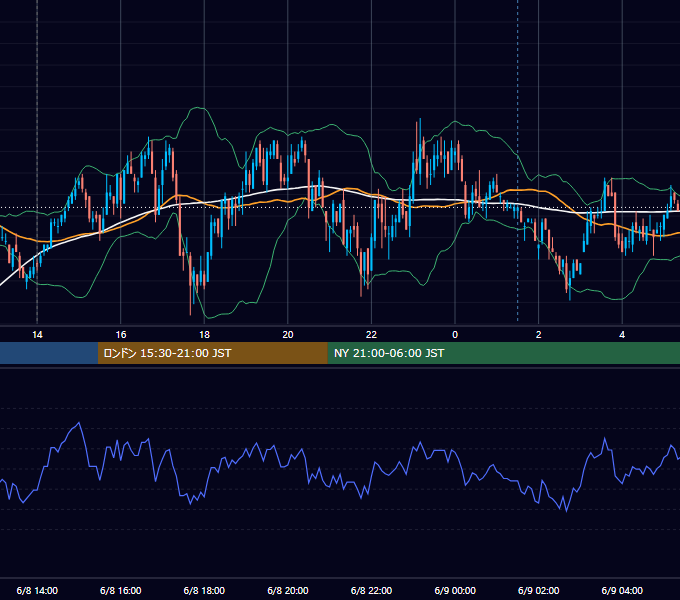Click the 0 hour label on price chart axis
The height and width of the screenshot is (600, 680).
tap(455, 335)
